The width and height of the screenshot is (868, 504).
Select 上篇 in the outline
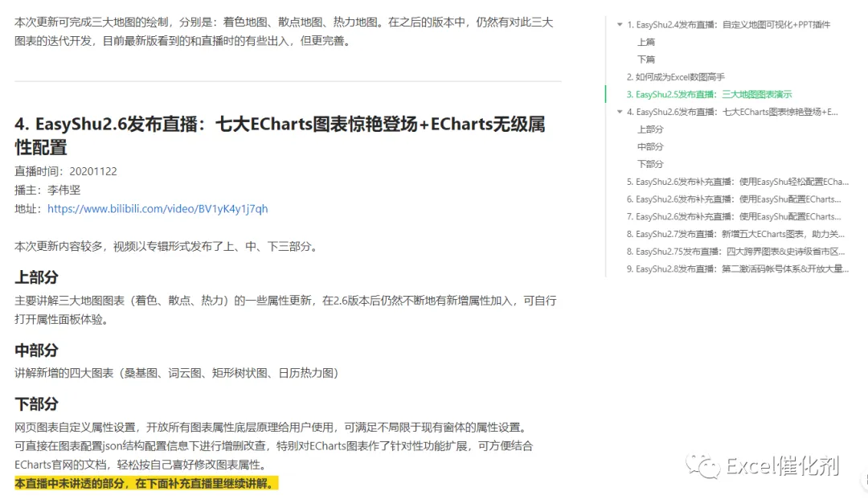coord(646,42)
